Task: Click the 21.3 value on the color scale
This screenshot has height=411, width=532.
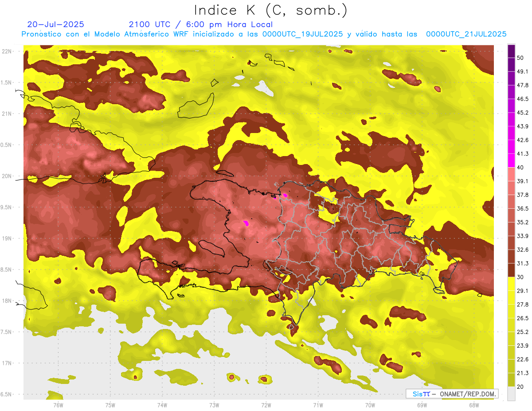Action: 523,373
